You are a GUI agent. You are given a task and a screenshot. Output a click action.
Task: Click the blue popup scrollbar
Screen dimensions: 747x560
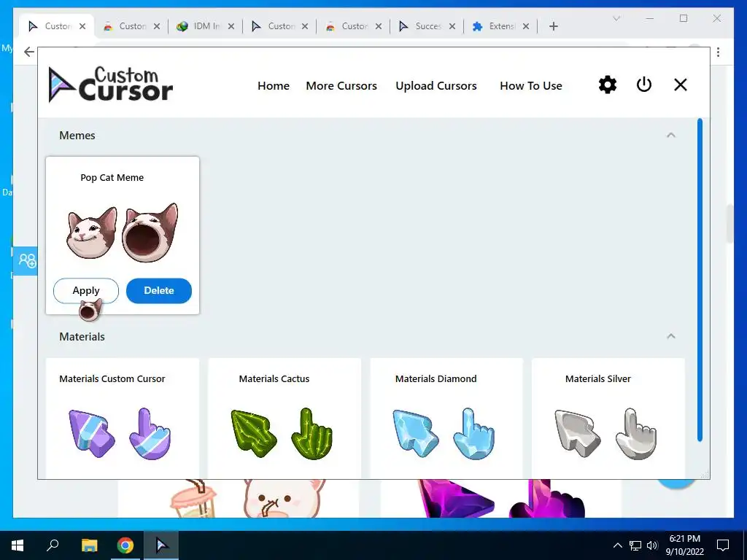coord(700,280)
